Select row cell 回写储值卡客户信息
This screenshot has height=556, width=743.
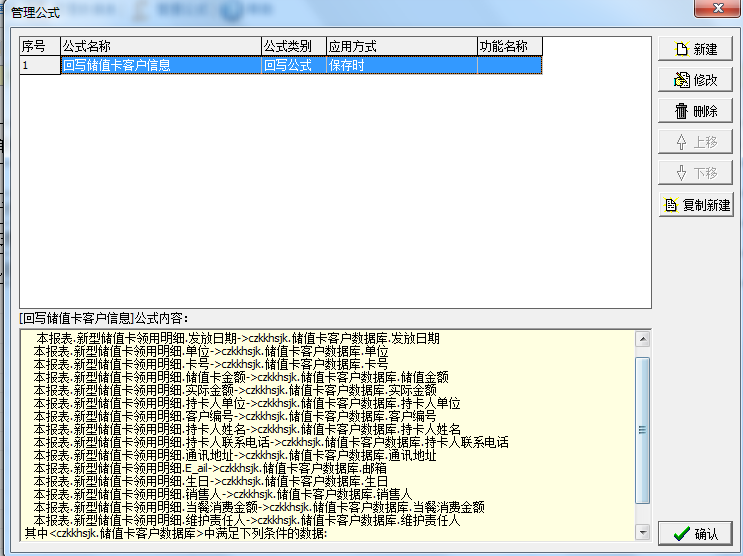(161, 65)
